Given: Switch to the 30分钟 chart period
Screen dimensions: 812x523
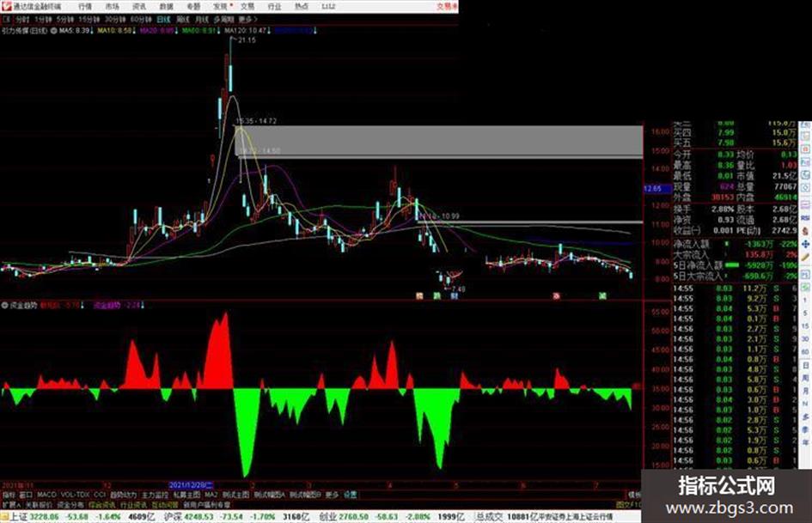Looking at the screenshot, I should 115,19.
